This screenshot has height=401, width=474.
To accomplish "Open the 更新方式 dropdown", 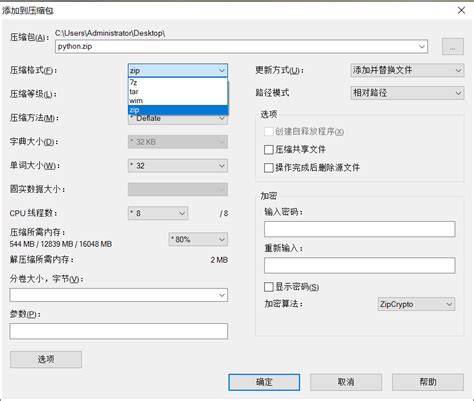I will pos(407,70).
